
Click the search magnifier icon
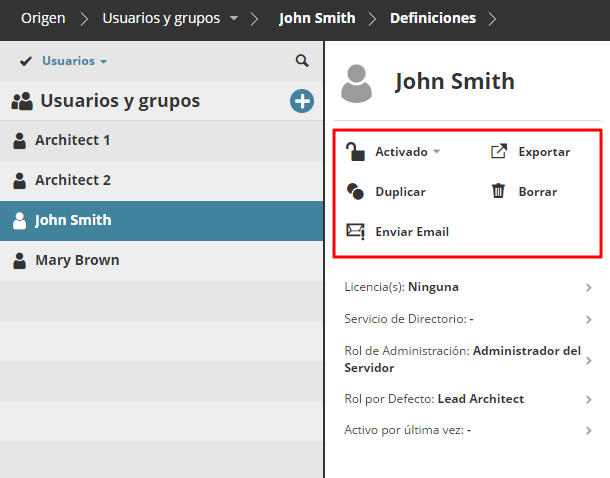[302, 61]
